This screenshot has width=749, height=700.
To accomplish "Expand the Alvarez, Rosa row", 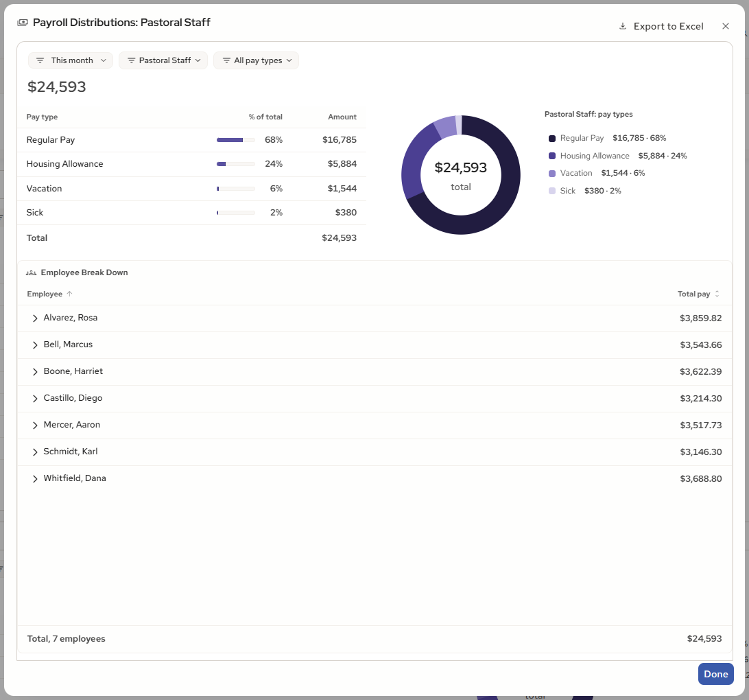I will [35, 318].
